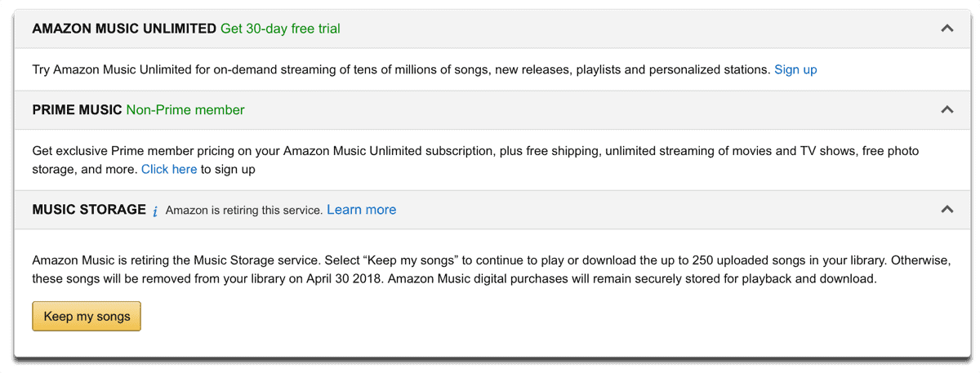The width and height of the screenshot is (980, 373).
Task: Follow the 'Click here' Prime link
Action: 169,169
